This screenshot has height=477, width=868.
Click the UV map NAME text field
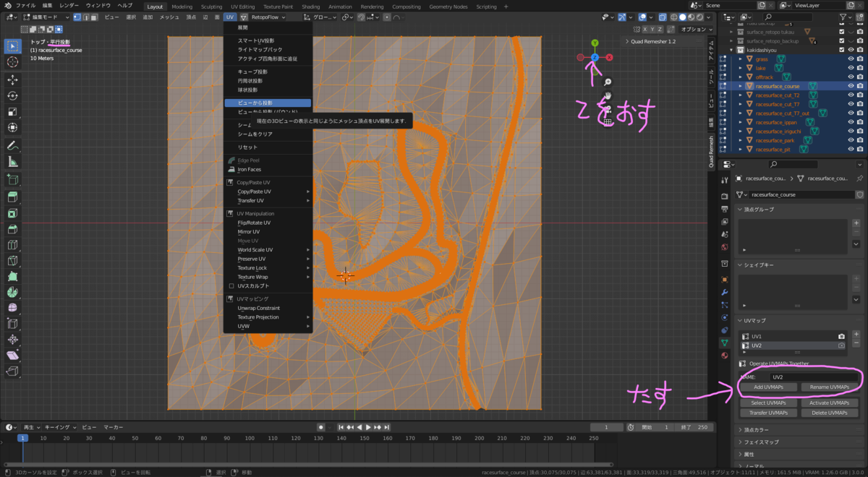814,377
